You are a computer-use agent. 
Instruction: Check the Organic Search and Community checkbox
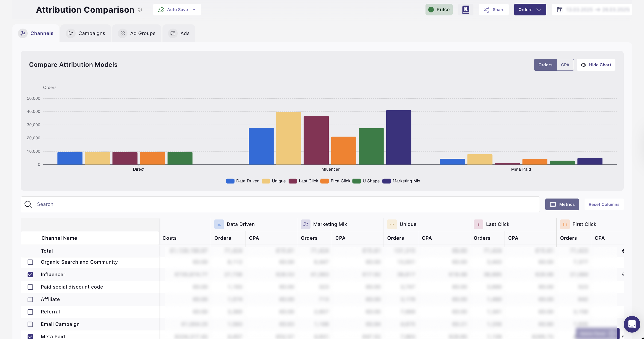pyautogui.click(x=30, y=262)
